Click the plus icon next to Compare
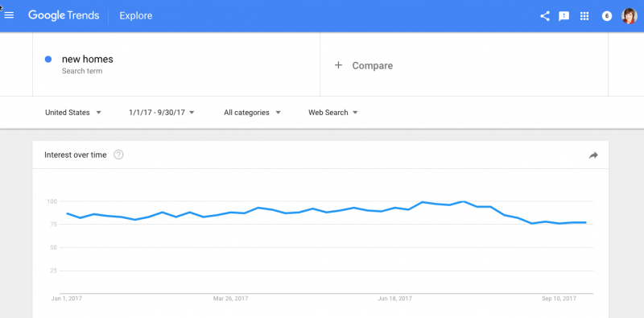Screen dimensions: 644x318 point(338,65)
